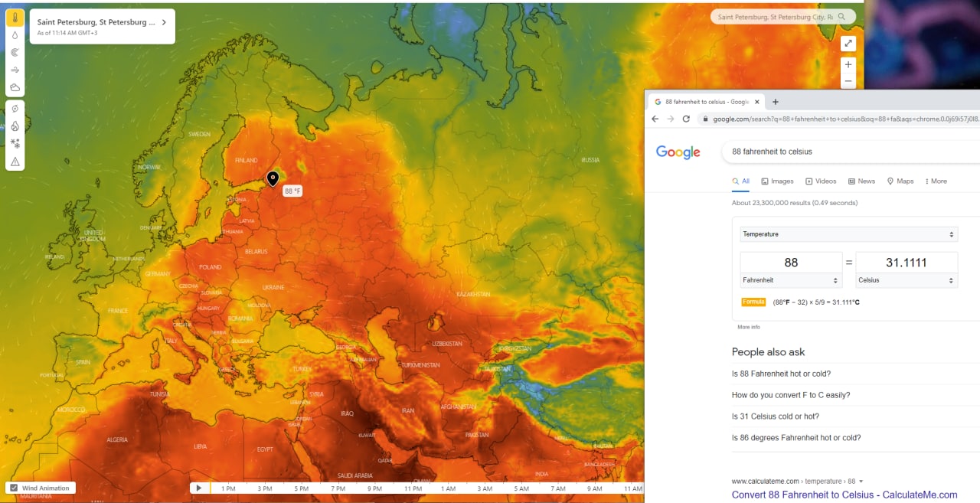This screenshot has width=980, height=503.
Task: Select the radar map layer icon
Action: pos(15,52)
